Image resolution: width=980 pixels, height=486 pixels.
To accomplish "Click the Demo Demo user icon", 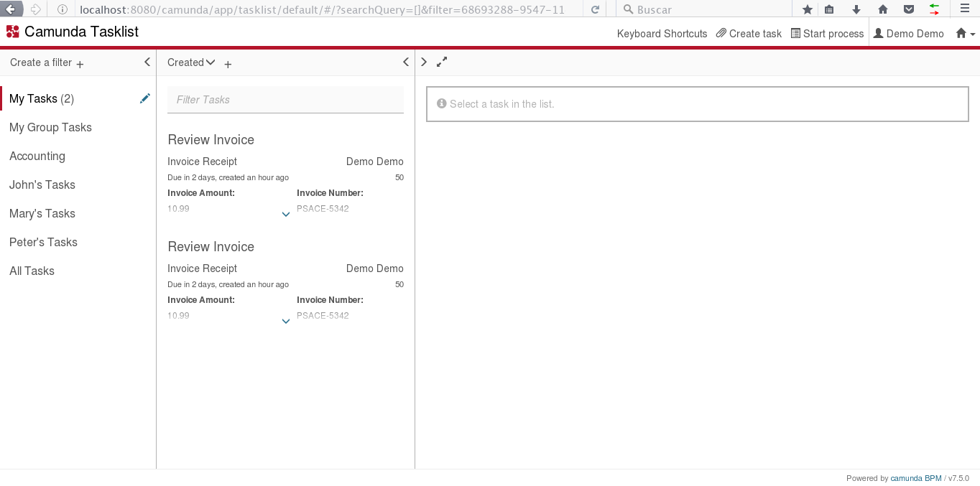I will click(x=878, y=33).
